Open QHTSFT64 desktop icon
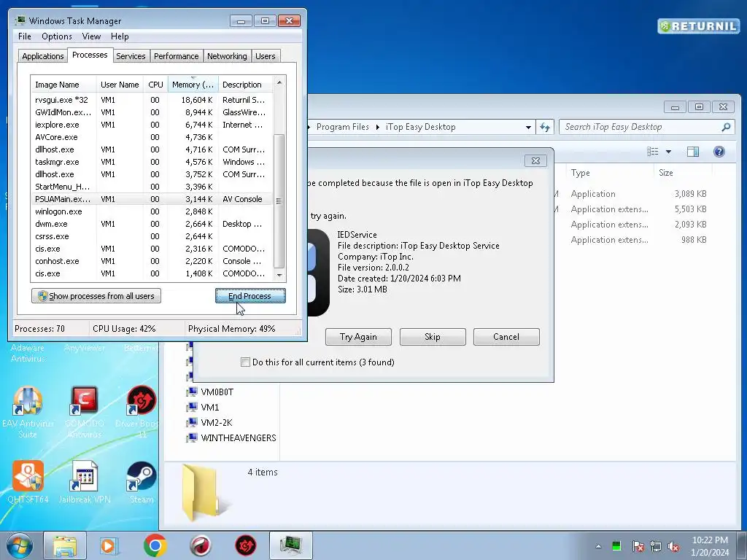 [28, 483]
